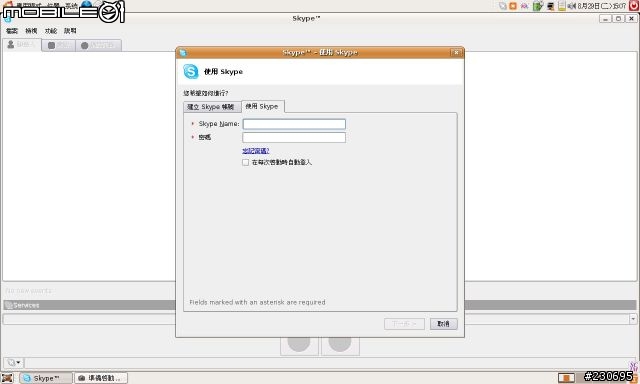Click the cancel button in the dialog
The image size is (640, 384).
tap(443, 324)
